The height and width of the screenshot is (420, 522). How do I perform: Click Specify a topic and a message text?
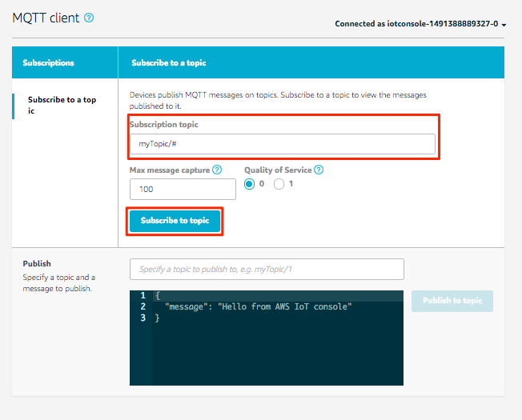pyautogui.click(x=59, y=283)
